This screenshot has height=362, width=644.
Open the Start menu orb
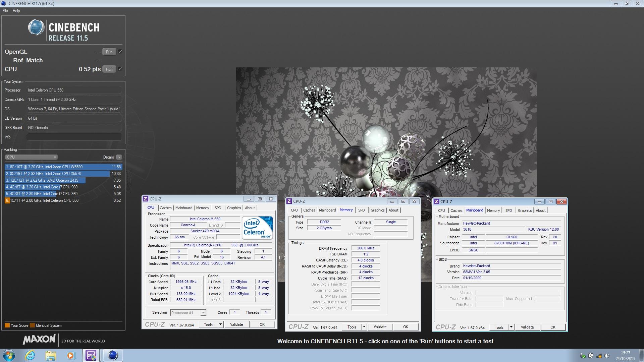[9, 355]
